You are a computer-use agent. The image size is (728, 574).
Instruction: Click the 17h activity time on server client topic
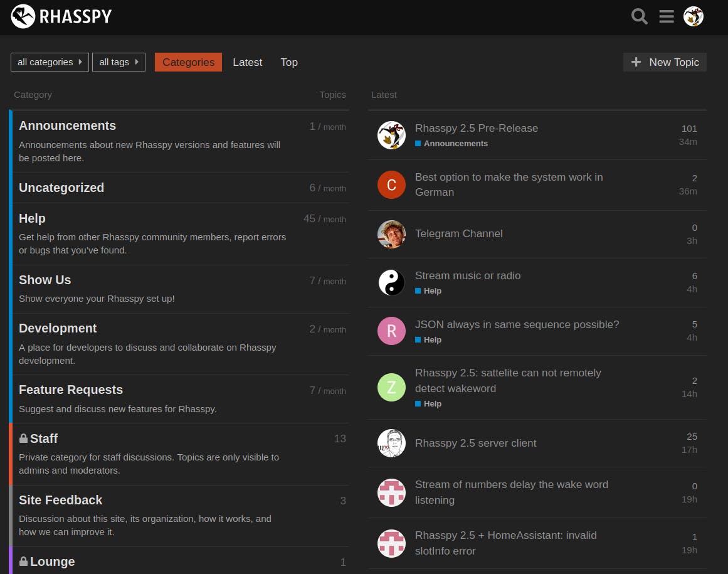click(689, 450)
